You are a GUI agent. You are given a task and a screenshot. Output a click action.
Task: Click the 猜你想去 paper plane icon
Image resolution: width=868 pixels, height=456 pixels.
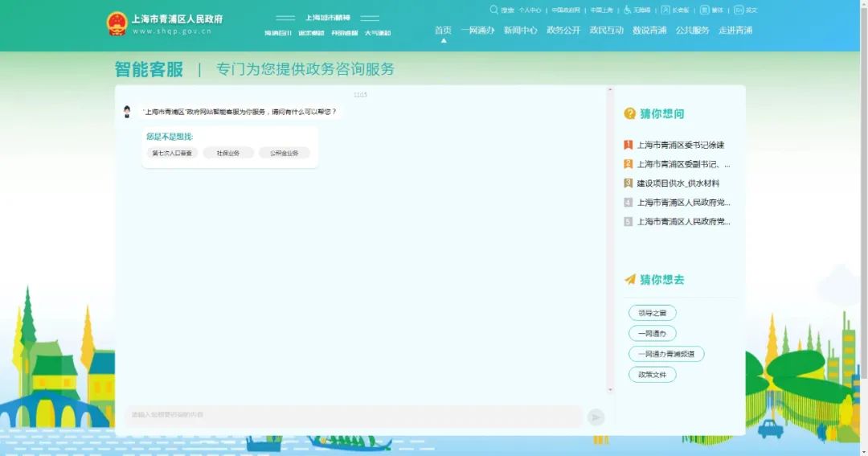[630, 279]
